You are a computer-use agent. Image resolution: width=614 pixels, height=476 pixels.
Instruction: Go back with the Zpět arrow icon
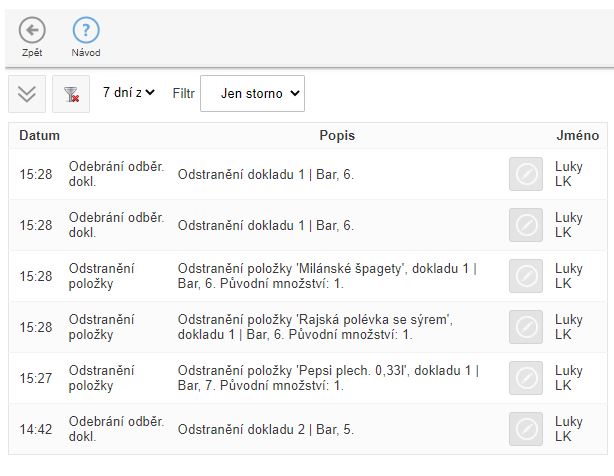point(32,31)
